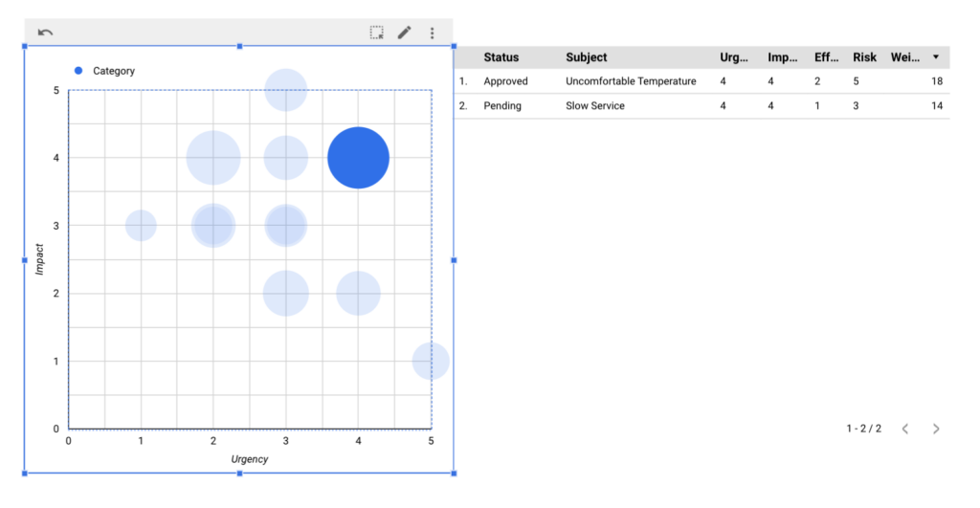This screenshot has width=980, height=508.
Task: Click the blue Category legend dot
Action: coord(78,71)
